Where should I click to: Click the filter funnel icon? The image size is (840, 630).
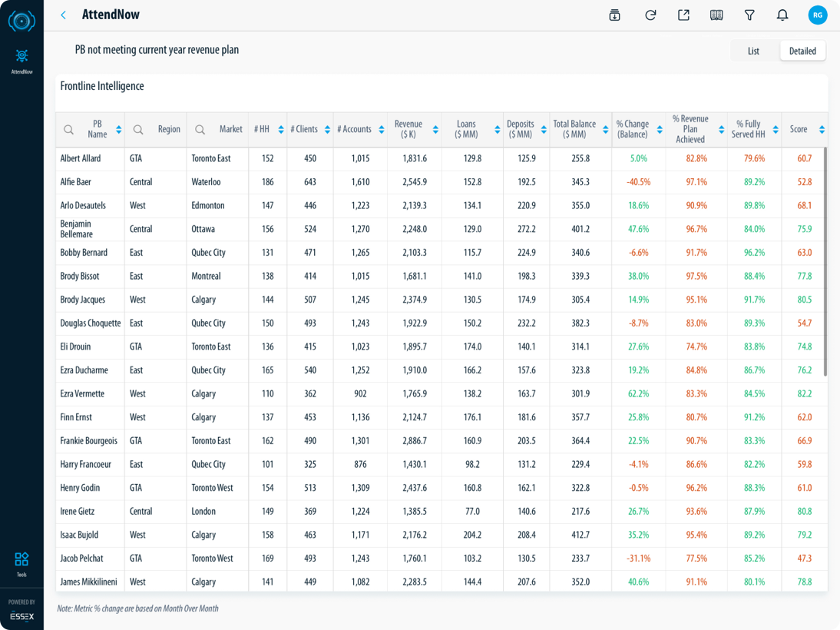coord(749,15)
